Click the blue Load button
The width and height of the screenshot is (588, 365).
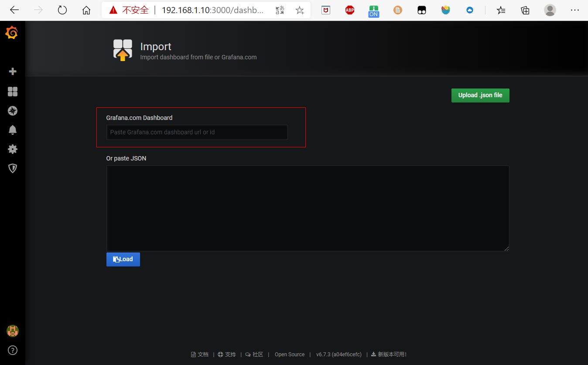(x=123, y=259)
